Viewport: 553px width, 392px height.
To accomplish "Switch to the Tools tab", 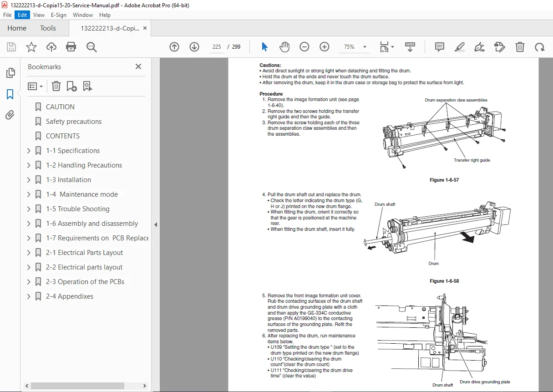I will coord(48,28).
